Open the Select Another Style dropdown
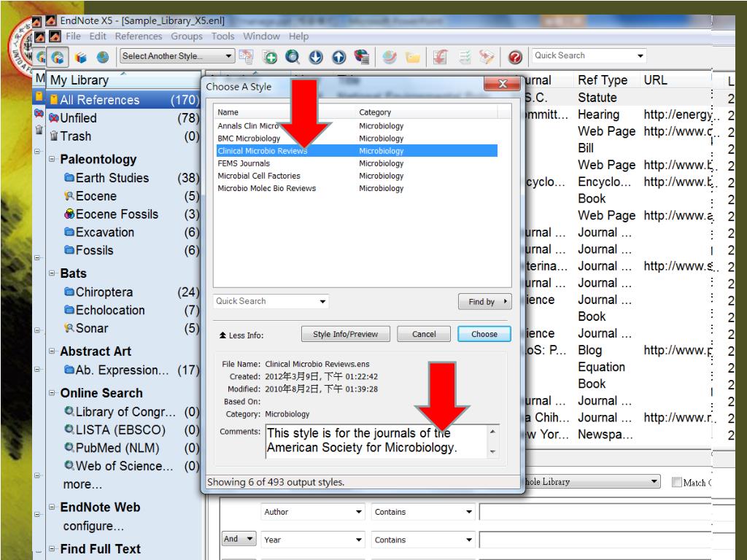This screenshot has width=747, height=560. (177, 56)
